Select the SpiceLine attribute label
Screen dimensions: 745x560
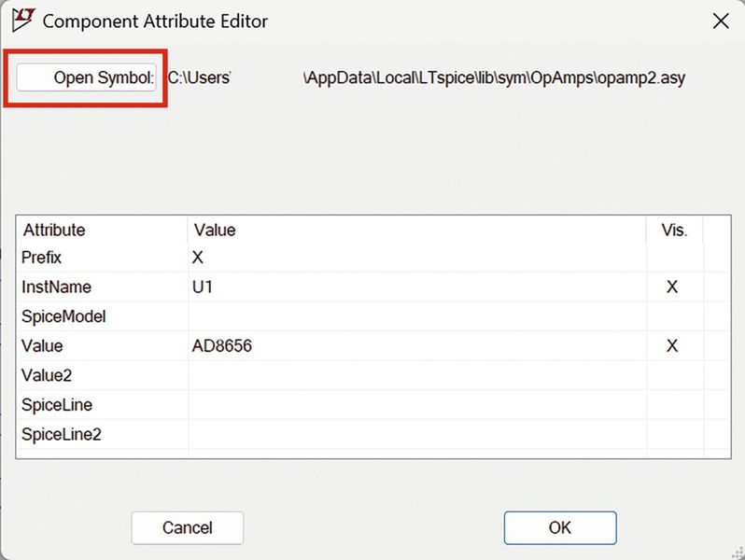(x=57, y=405)
